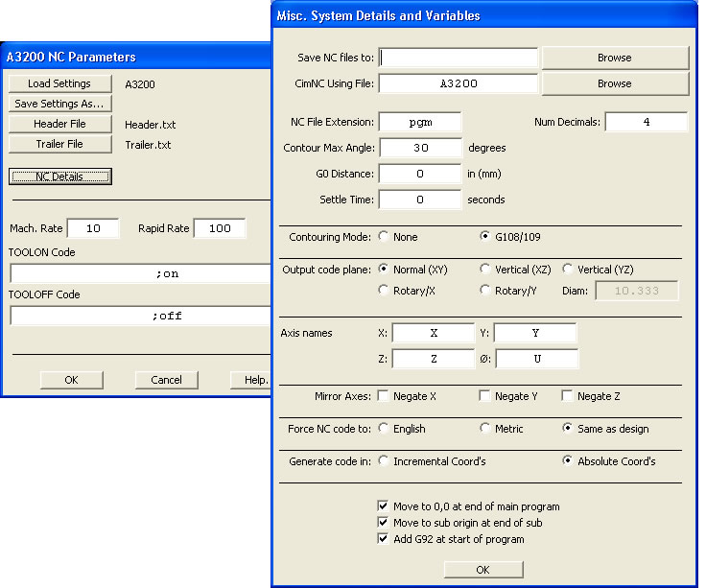Image resolution: width=706 pixels, height=588 pixels.
Task: Select Vertical (YZ) output plane
Action: pos(598,270)
